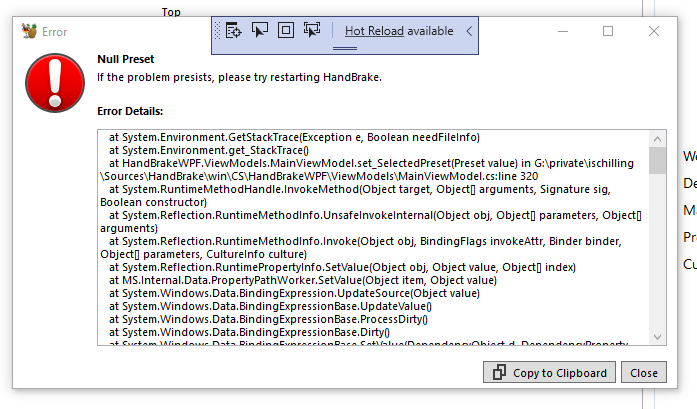This screenshot has height=409, width=697.
Task: Toggle Track Focused Element icon
Action: pyautogui.click(x=312, y=30)
